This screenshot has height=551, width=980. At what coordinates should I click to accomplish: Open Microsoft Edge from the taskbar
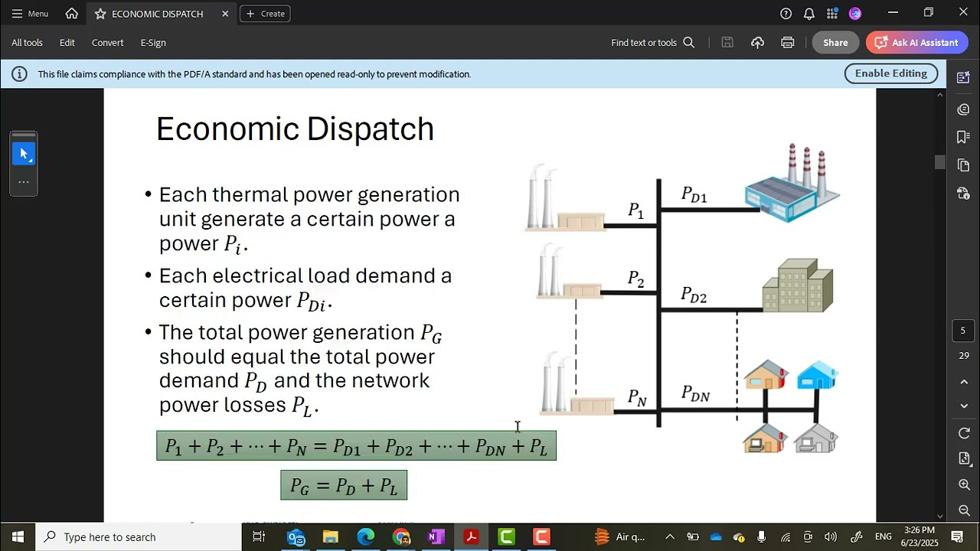[366, 537]
